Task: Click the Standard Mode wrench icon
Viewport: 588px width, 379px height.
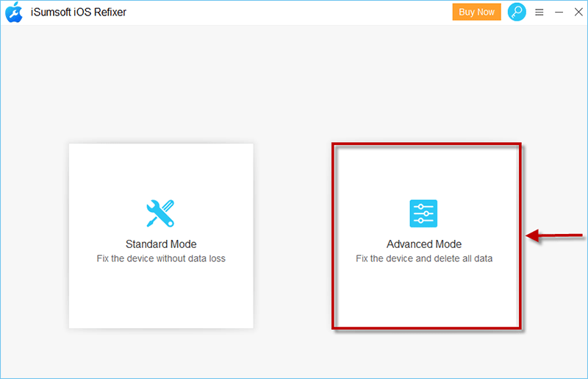Action: [160, 213]
